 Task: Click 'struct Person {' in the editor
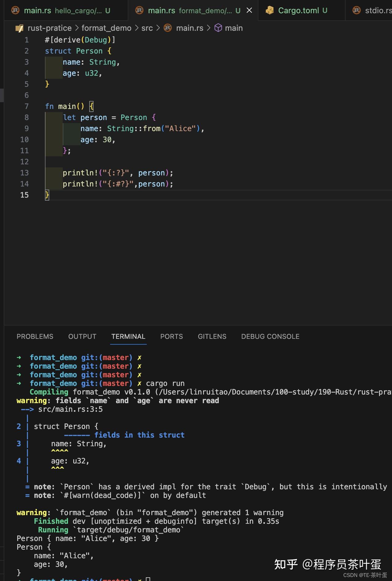point(78,51)
